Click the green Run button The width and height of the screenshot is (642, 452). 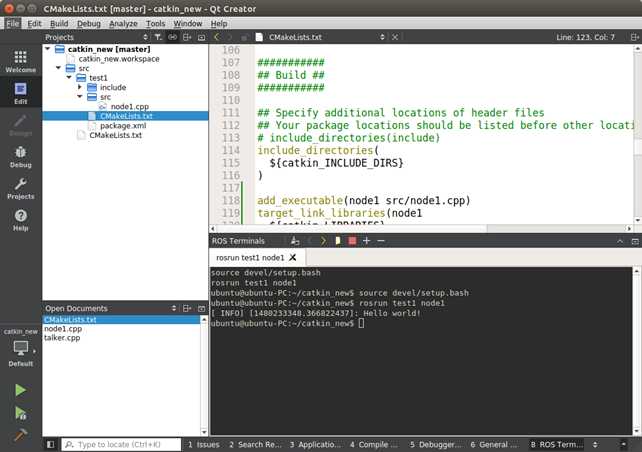point(20,390)
